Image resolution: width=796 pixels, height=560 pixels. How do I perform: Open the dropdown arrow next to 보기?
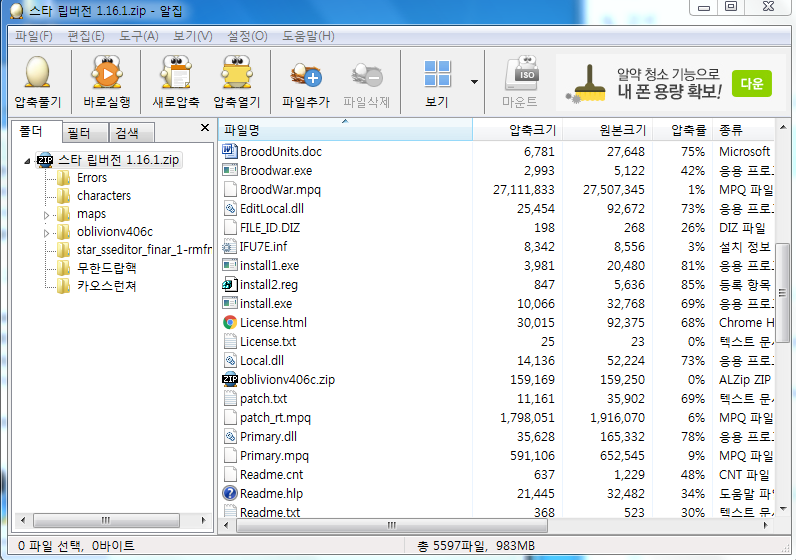click(474, 82)
